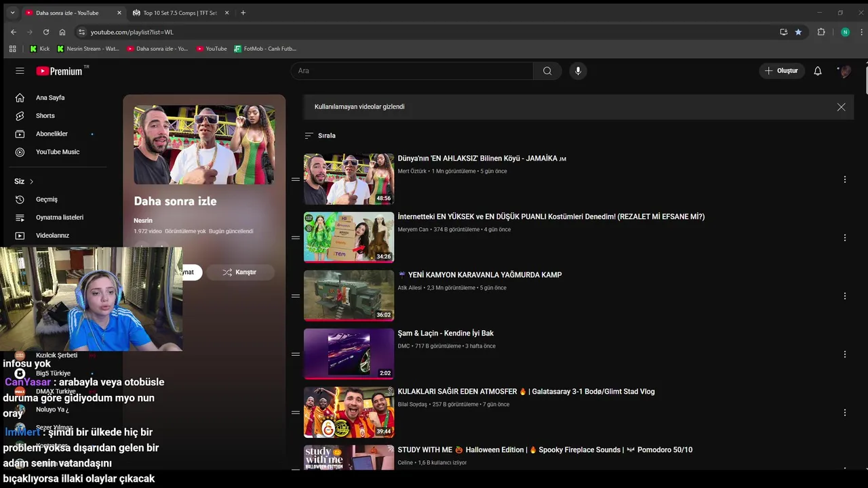Open the Kick bookmark
Screen dimensions: 868x488
(39, 49)
